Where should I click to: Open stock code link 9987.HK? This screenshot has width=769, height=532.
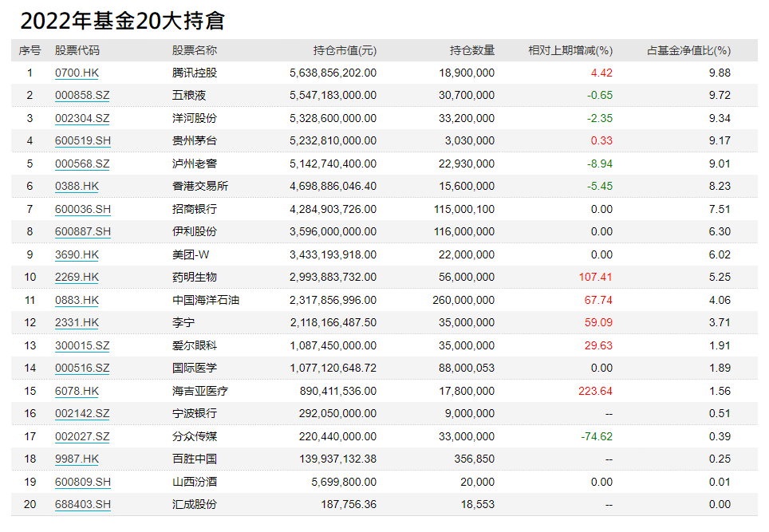click(x=77, y=459)
